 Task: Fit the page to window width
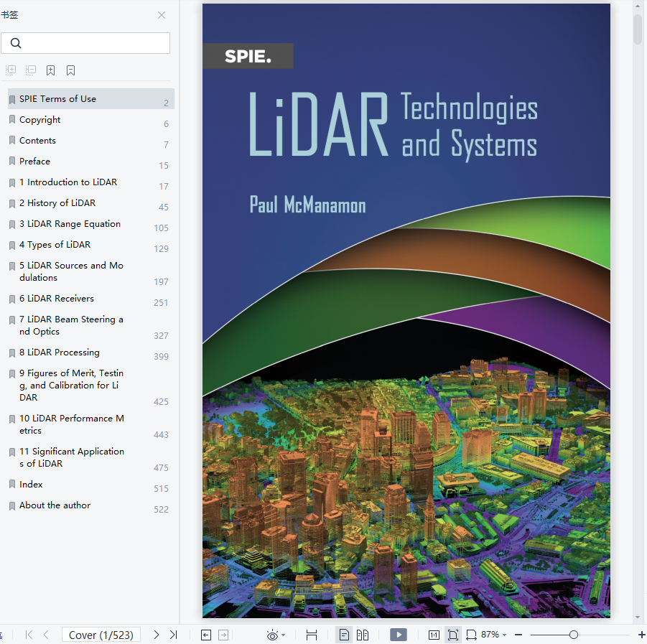[471, 635]
